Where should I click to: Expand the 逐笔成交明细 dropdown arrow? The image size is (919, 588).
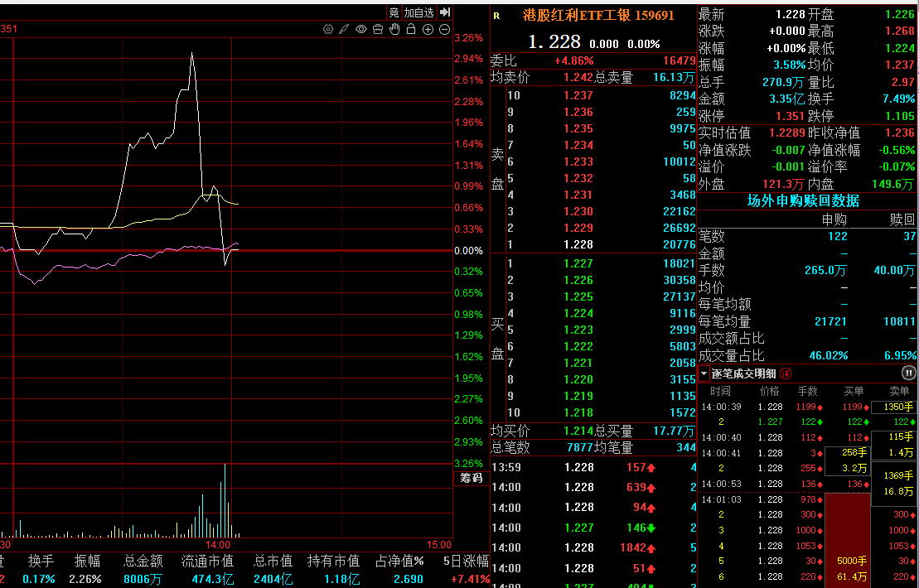(704, 373)
